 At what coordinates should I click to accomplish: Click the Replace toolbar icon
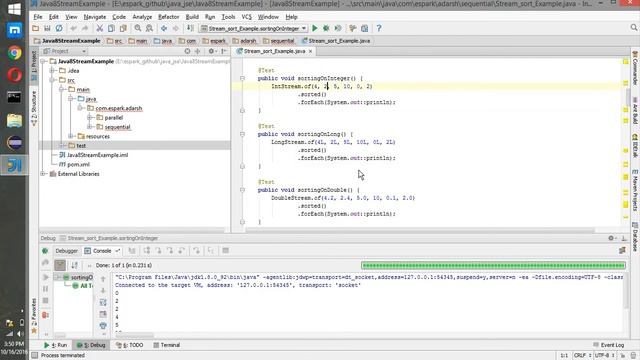[149, 28]
